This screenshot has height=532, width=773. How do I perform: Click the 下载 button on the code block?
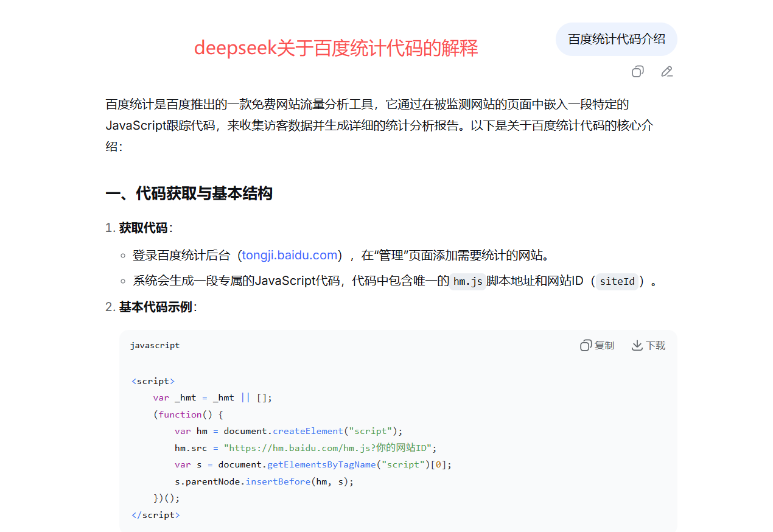coord(648,345)
